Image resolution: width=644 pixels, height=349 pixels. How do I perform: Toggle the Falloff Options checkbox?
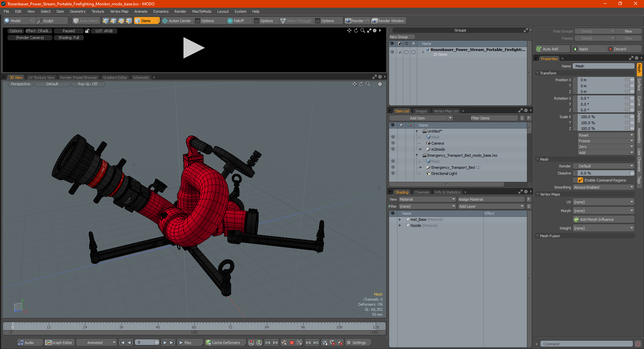(x=257, y=21)
